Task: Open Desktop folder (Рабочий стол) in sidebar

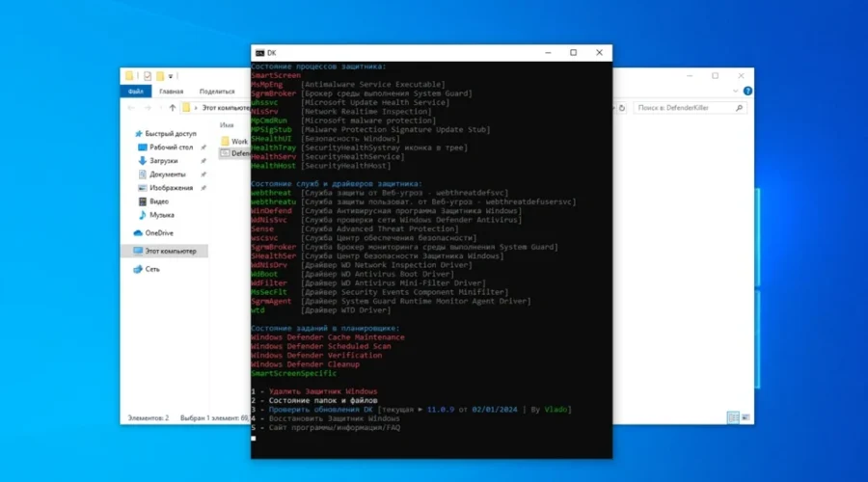Action: tap(171, 147)
